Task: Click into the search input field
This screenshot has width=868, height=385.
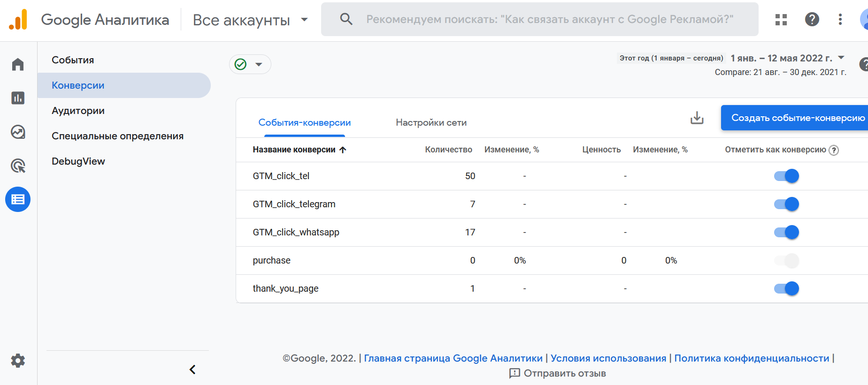Action: pyautogui.click(x=550, y=19)
